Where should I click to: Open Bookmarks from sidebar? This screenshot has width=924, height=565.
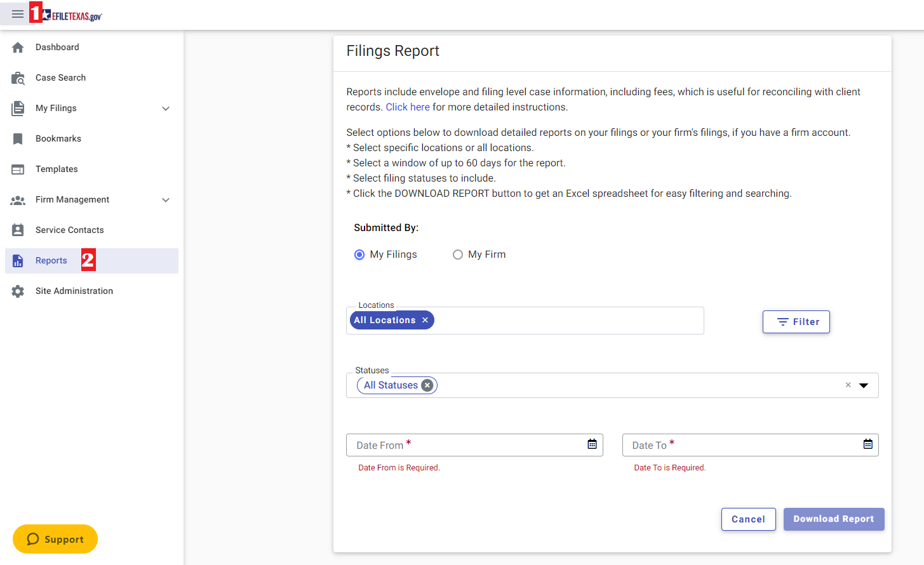tap(91, 139)
